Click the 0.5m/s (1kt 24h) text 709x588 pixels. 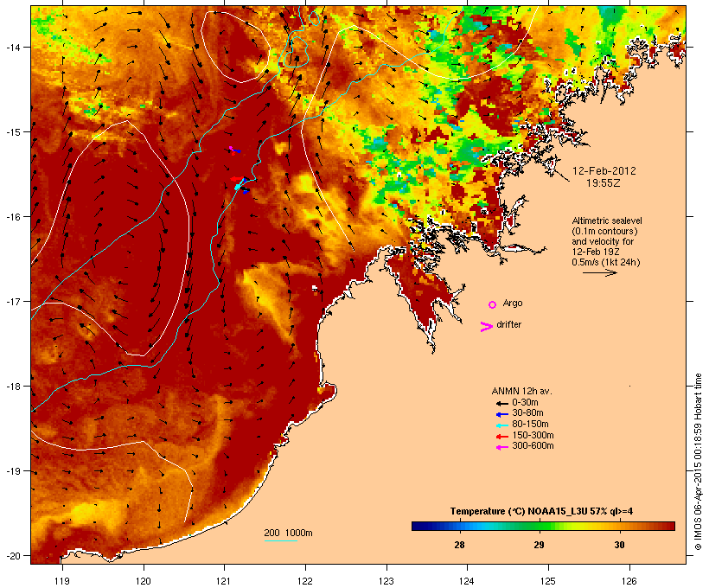click(606, 262)
